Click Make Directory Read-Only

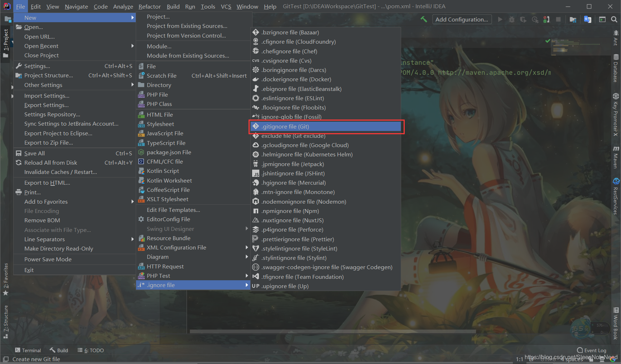74,248
